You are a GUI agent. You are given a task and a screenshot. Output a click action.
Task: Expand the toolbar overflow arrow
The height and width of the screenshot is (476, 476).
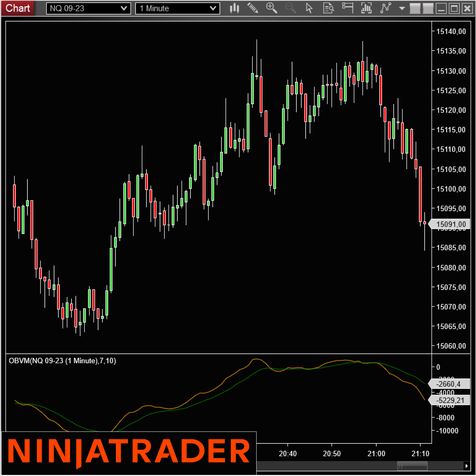pos(402,8)
